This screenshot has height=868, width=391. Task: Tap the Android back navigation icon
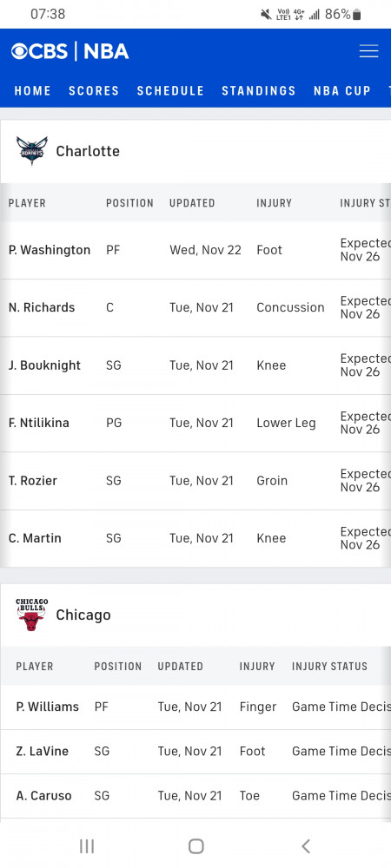pos(305,845)
